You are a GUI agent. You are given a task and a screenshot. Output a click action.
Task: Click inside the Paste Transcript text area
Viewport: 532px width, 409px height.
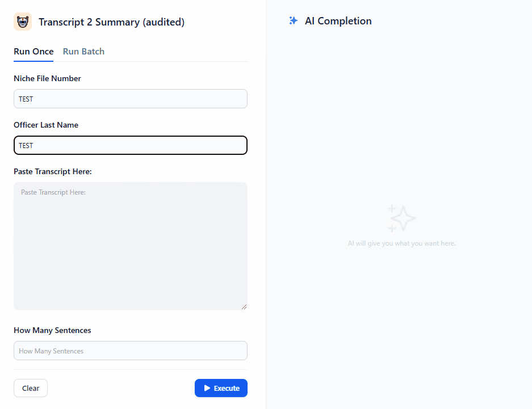131,246
